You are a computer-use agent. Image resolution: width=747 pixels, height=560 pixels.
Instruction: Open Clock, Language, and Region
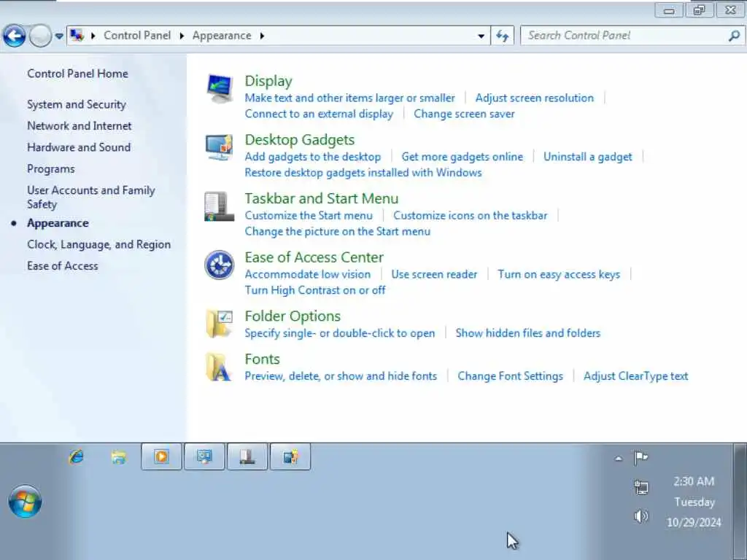(98, 245)
